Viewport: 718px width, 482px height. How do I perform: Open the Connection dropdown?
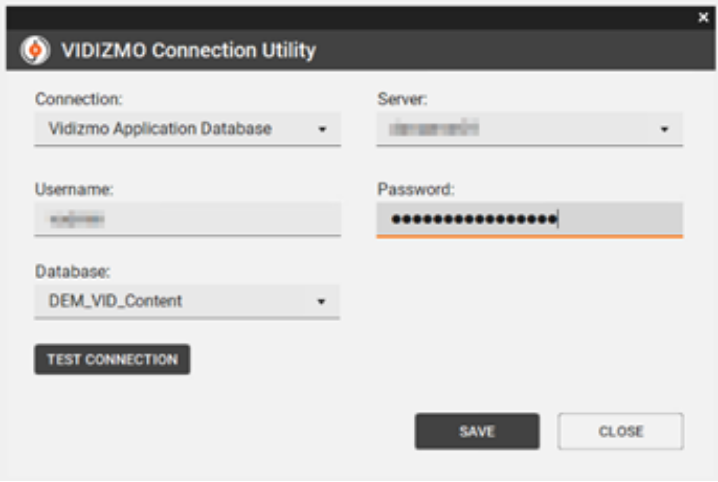pos(188,129)
